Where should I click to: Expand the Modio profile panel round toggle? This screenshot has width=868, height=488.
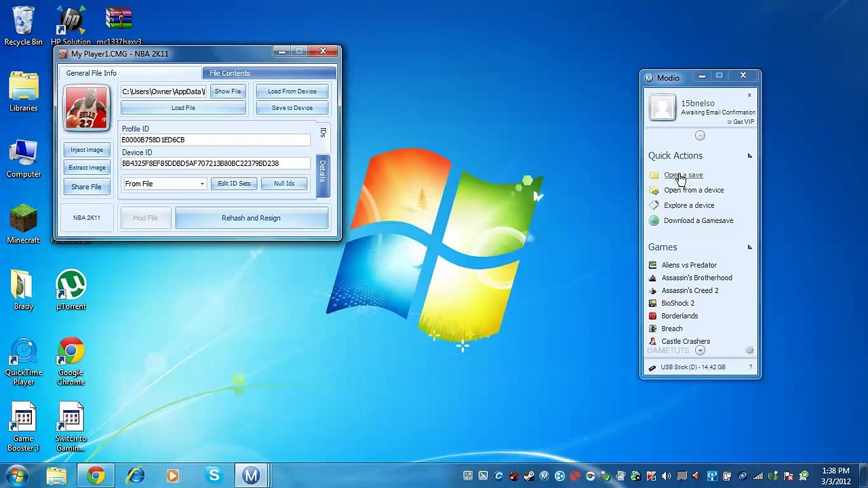click(x=701, y=136)
